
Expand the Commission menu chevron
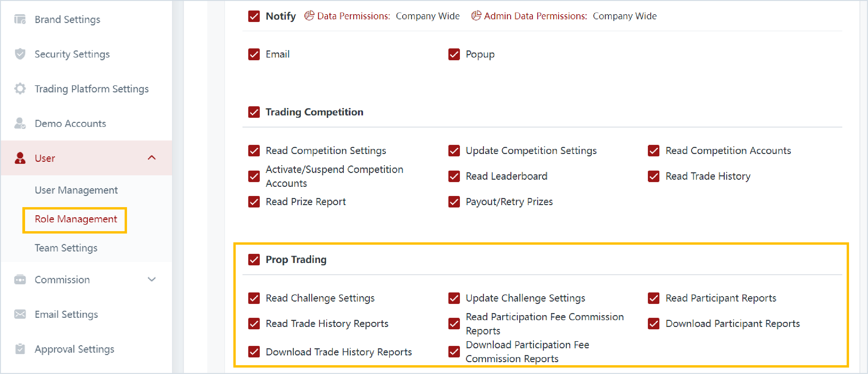(x=152, y=280)
